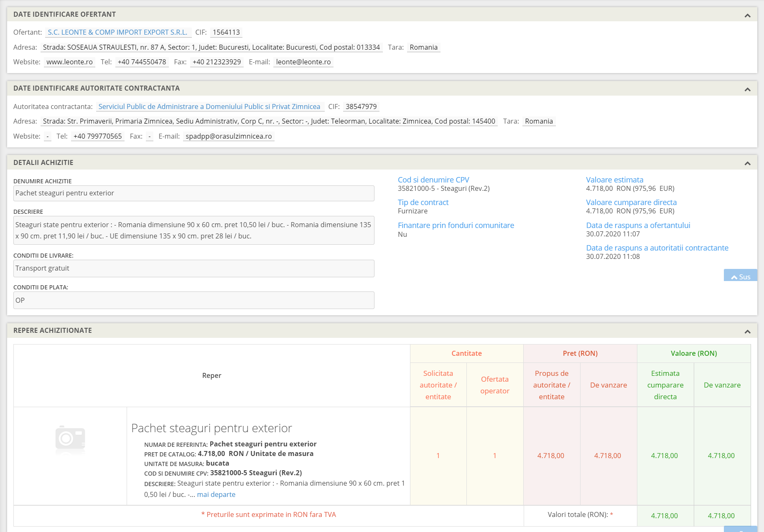Collapse the Repere Achizitionate section
This screenshot has height=532, width=764.
(747, 332)
